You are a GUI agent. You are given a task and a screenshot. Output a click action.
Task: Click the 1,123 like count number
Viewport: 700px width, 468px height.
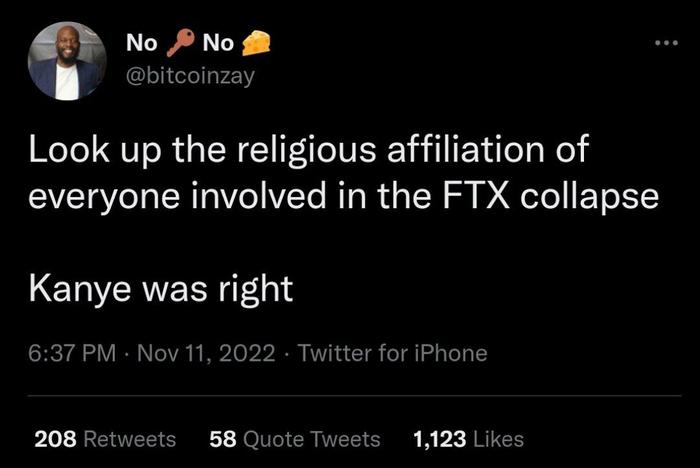point(440,438)
